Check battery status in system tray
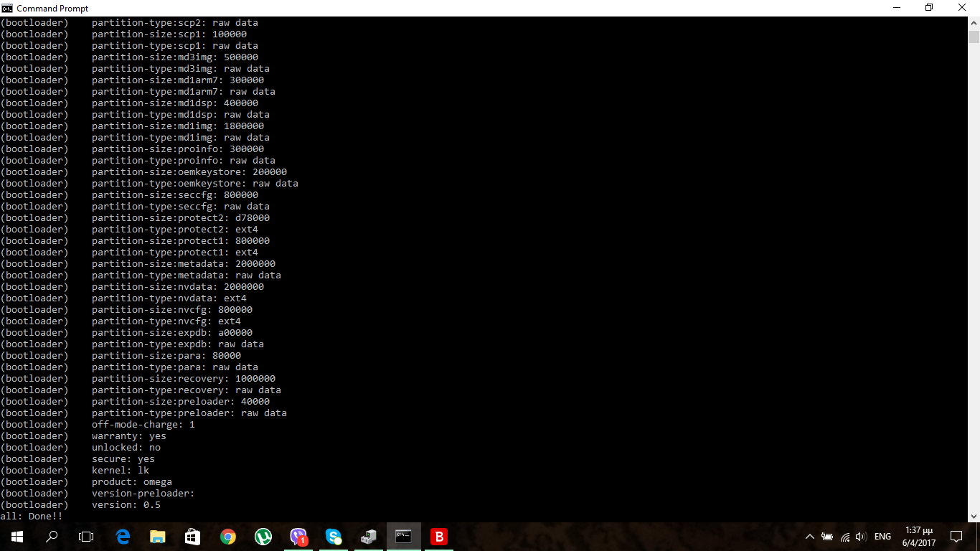Image resolution: width=980 pixels, height=551 pixels. (x=827, y=537)
